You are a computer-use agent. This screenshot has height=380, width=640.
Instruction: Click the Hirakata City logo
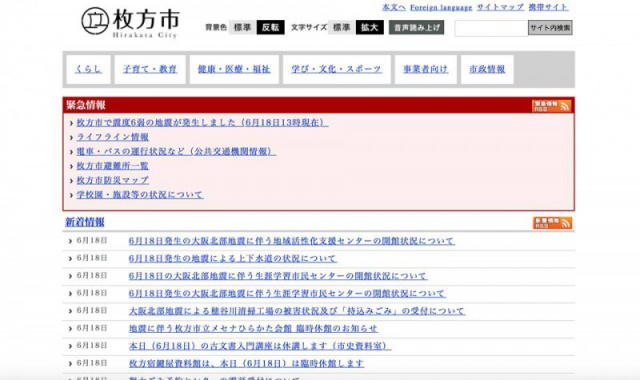(130, 23)
